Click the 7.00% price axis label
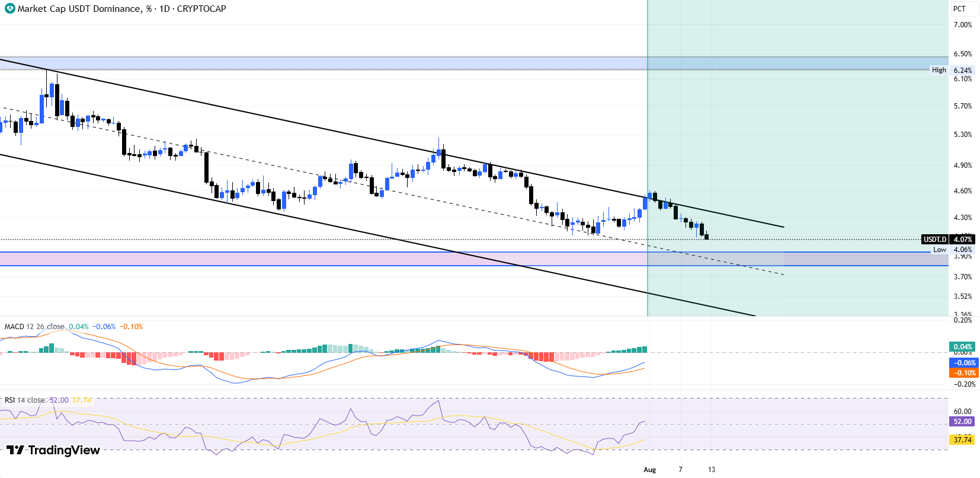 pos(963,25)
